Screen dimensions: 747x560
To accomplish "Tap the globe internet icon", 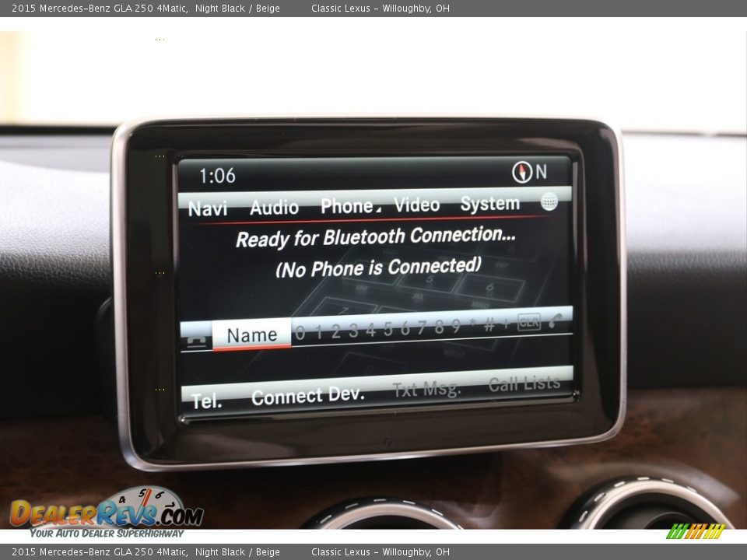I will coord(549,201).
